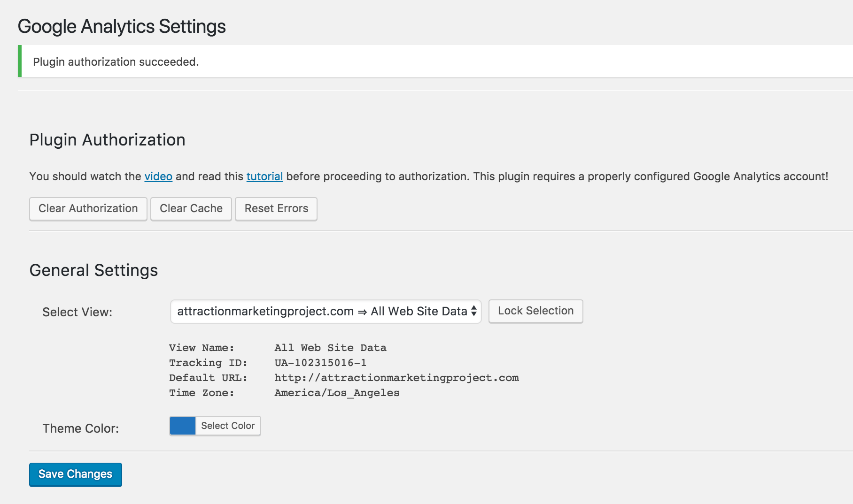Open the video link in the authorization text

(158, 176)
